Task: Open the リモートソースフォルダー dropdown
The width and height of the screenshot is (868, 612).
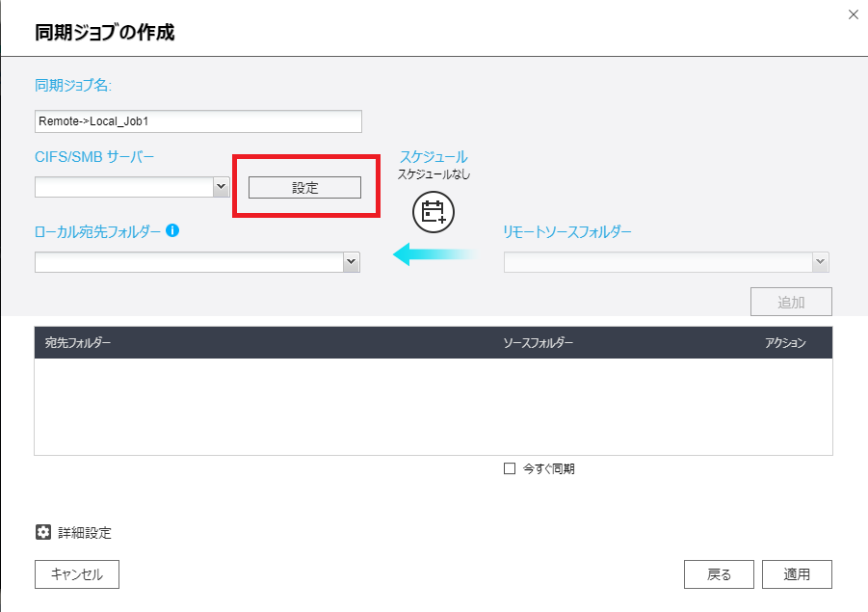Action: pos(820,261)
